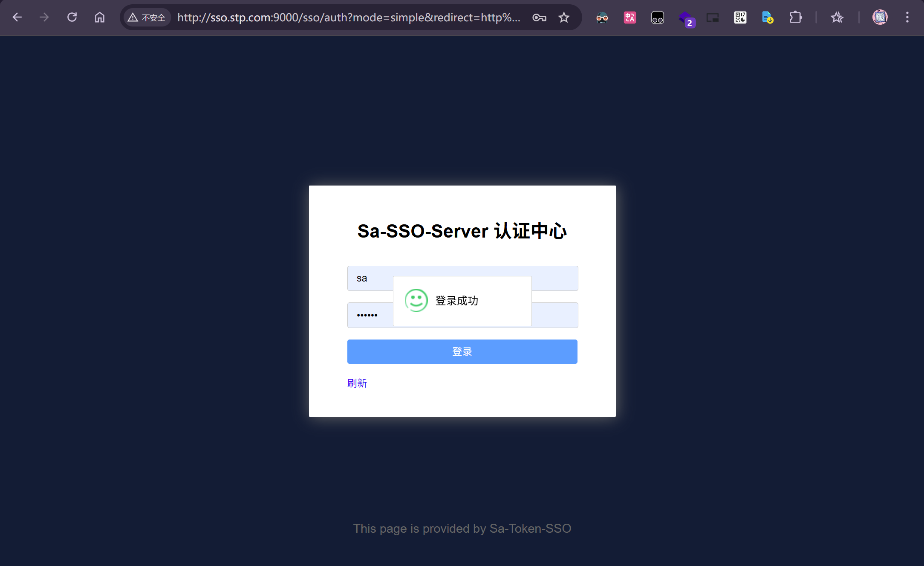Open the saved passwords key icon

[x=539, y=17]
